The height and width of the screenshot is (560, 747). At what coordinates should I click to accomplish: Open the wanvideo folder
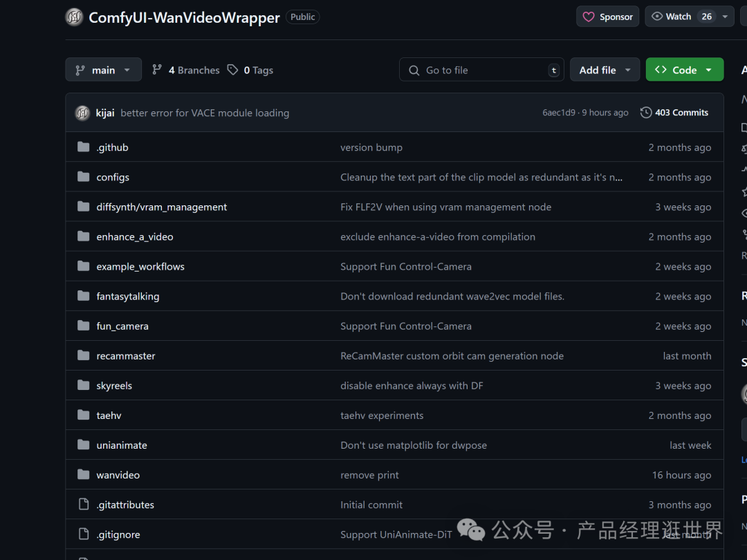click(118, 475)
